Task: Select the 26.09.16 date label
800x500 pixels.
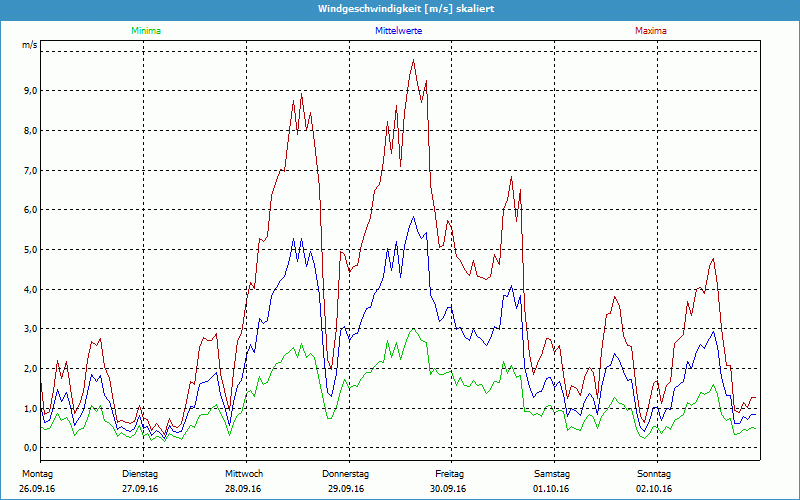Action: tap(37, 489)
